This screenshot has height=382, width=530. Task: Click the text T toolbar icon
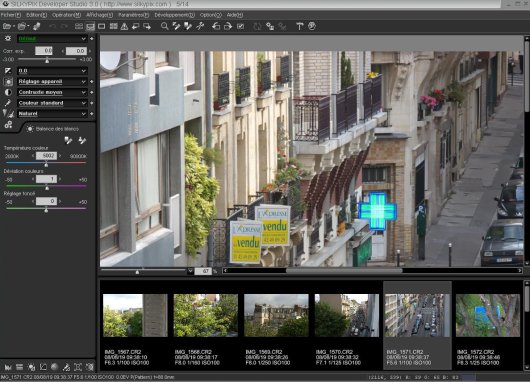coord(299,26)
